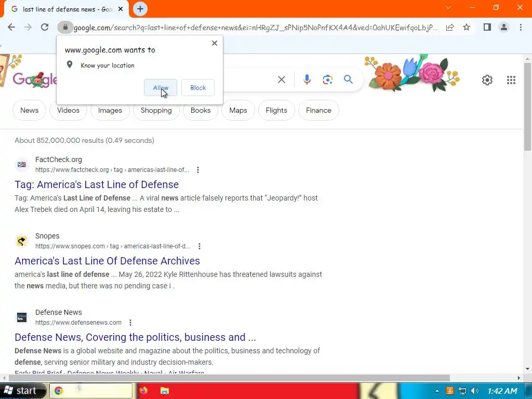Bookmark this page with the star icon
This screenshot has width=532, height=399.
point(467,27)
